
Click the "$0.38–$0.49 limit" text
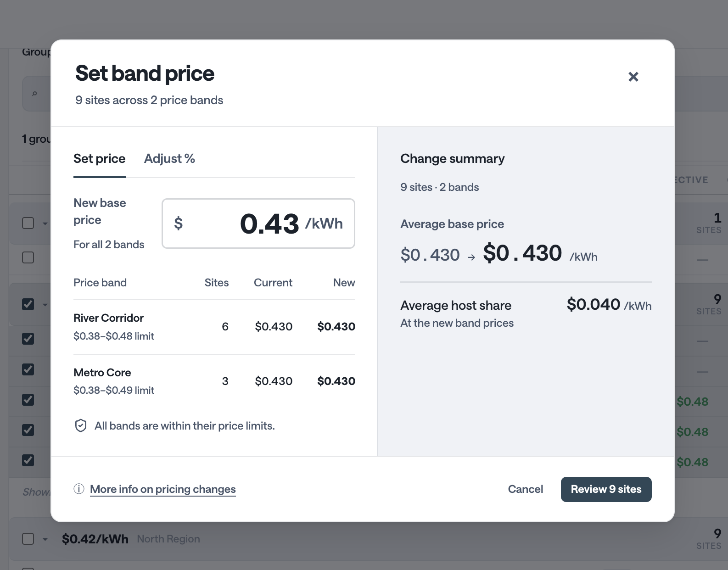click(114, 391)
